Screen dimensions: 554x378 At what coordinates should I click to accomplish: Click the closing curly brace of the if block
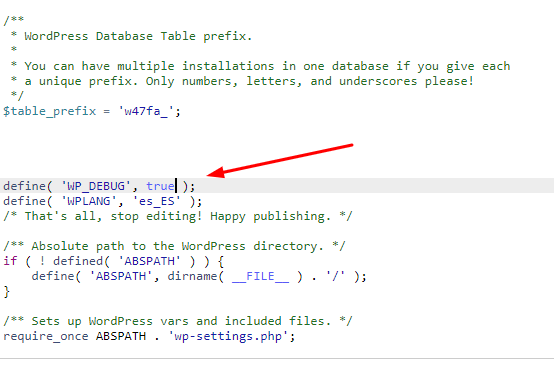click(x=7, y=292)
